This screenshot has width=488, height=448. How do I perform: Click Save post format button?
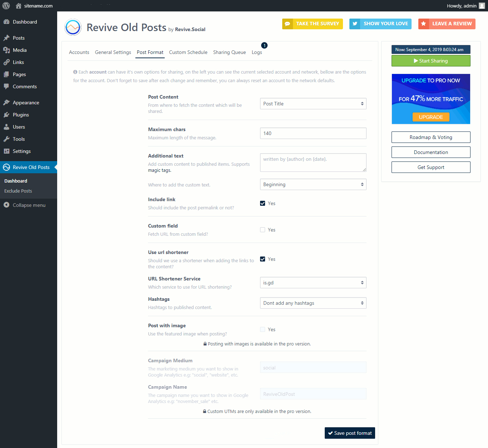point(350,433)
